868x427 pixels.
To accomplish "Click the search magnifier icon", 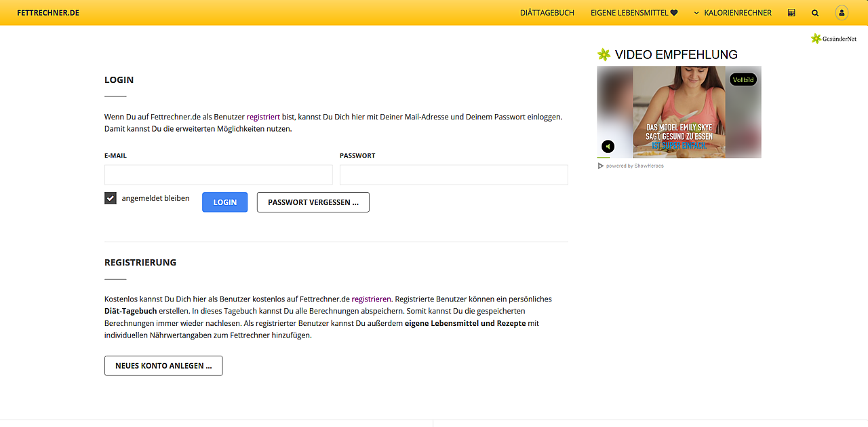I will pos(815,12).
